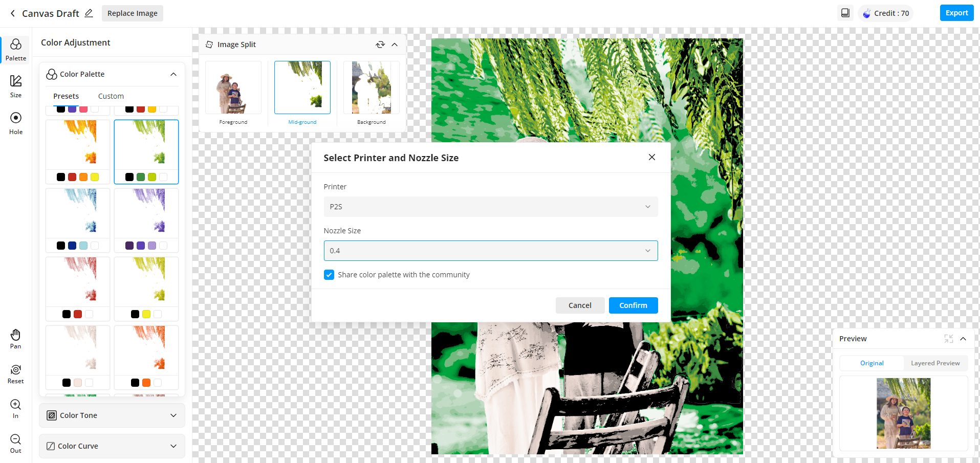This screenshot has height=463, width=980.
Task: Click the Replace Image button
Action: pos(133,13)
